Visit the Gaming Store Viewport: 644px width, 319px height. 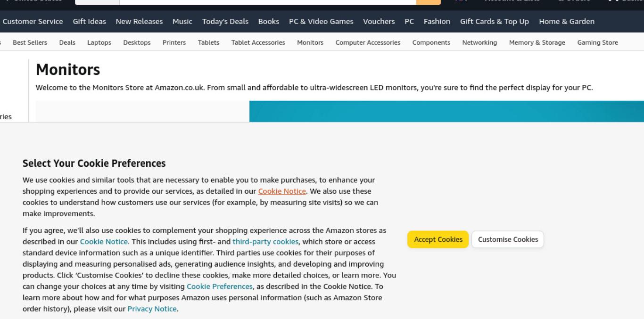click(x=597, y=42)
